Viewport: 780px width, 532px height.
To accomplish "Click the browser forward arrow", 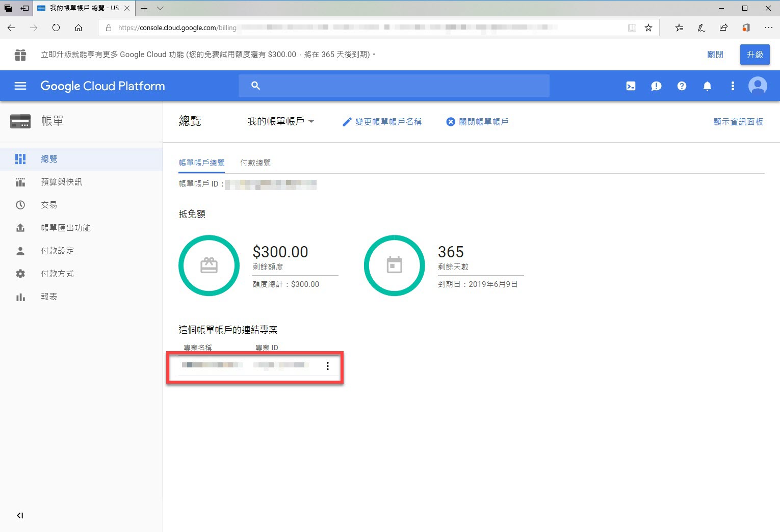I will (x=34, y=28).
